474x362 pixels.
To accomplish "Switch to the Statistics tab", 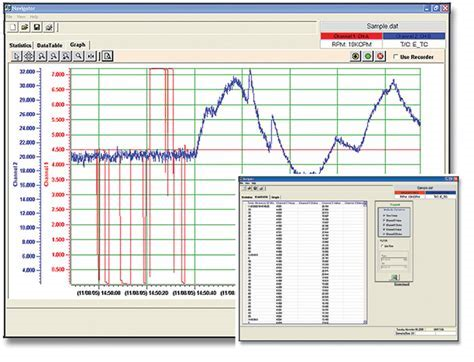I will 20,45.
